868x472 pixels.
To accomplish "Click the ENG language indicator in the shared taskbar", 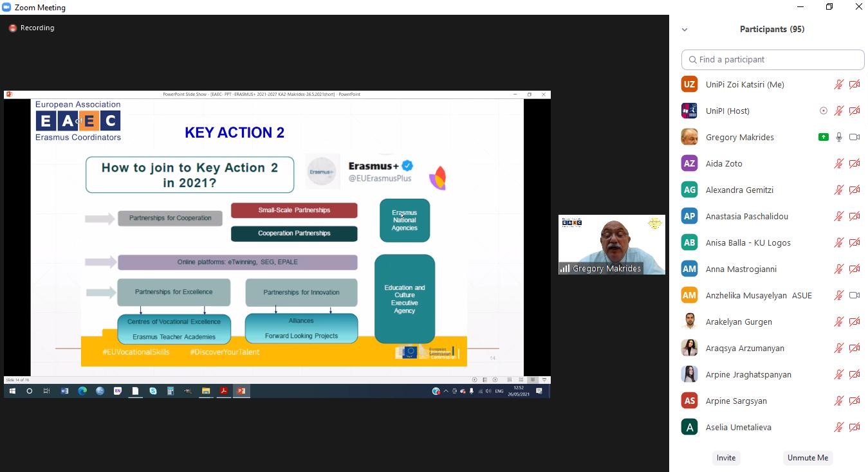I will tap(499, 391).
